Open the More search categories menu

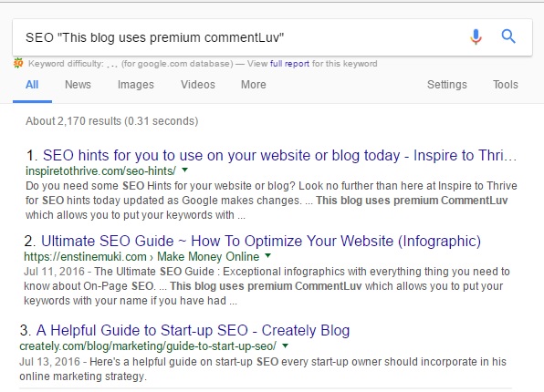click(254, 85)
